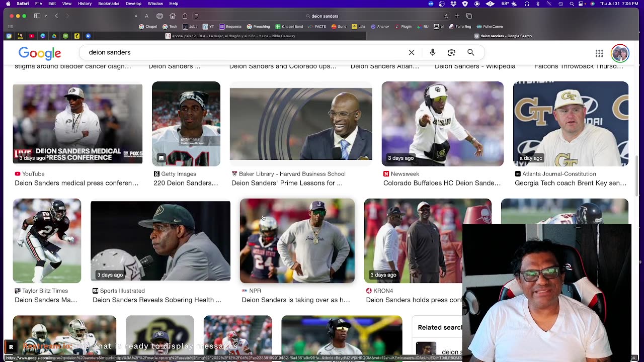Open the Getty Images 220 Deion Sanders thumbnail
644x362 pixels.
[x=186, y=124]
